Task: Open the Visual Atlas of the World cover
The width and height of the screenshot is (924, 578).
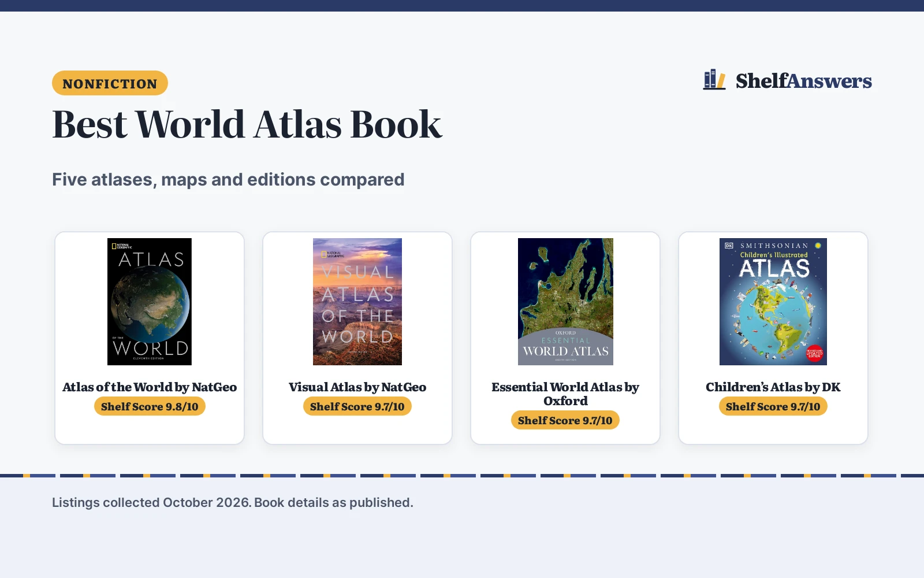Action: click(x=357, y=302)
